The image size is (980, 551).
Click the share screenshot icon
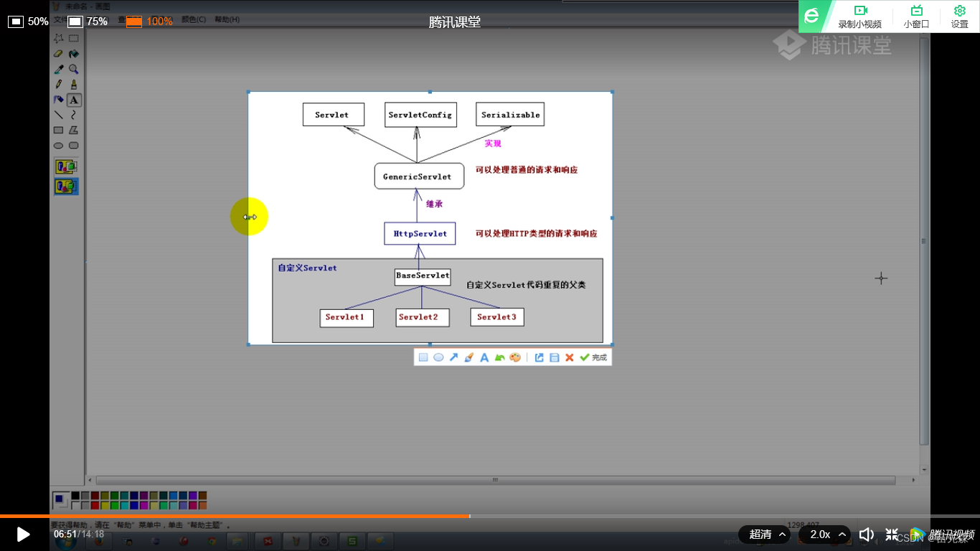540,357
